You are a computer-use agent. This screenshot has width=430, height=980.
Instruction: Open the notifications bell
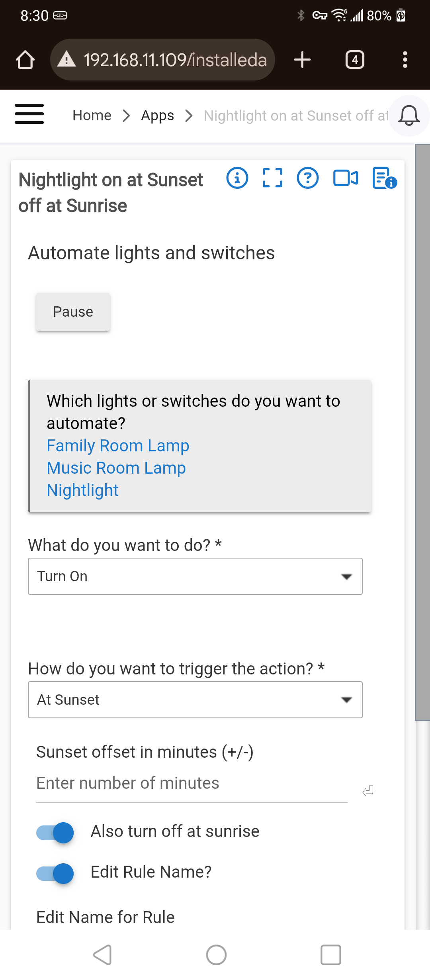coord(409,116)
